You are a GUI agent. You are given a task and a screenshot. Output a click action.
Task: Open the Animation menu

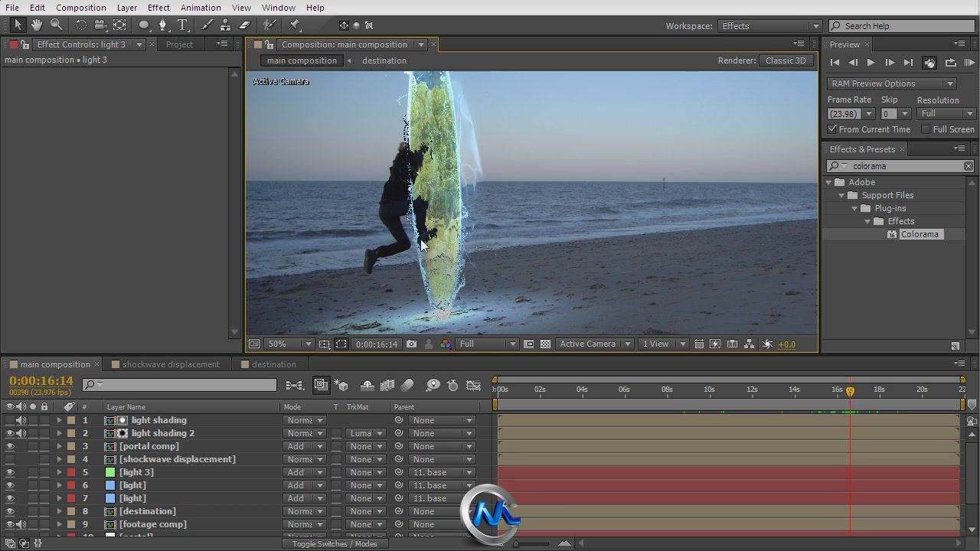(201, 8)
